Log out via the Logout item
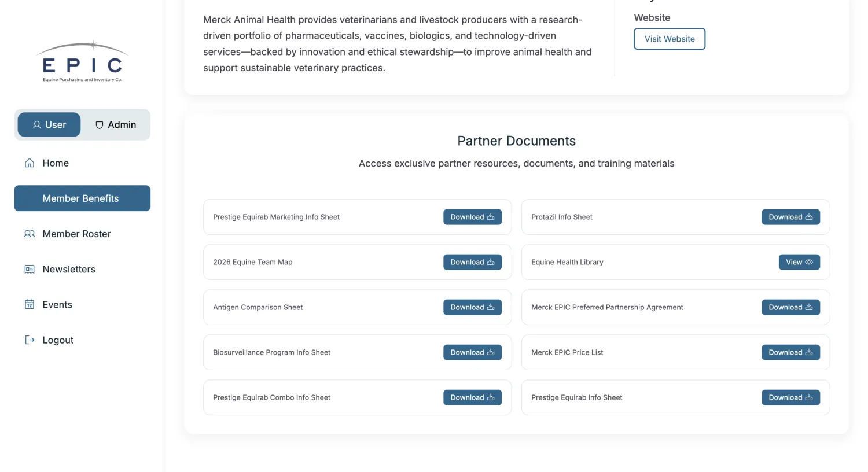The height and width of the screenshot is (472, 868). click(82, 340)
